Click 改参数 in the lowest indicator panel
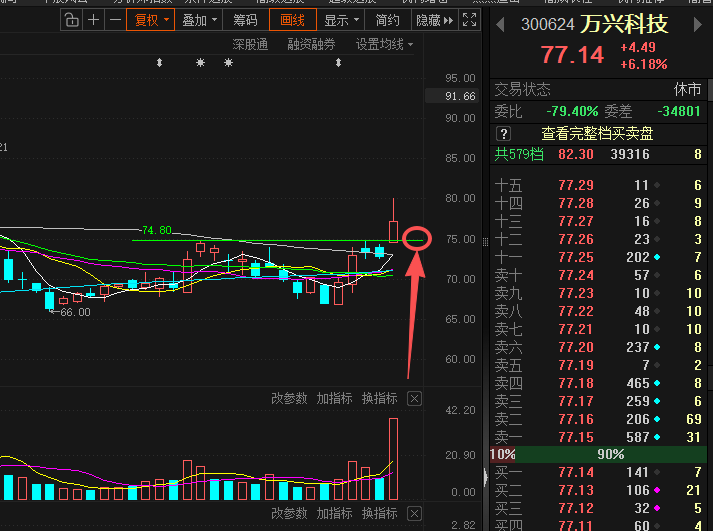This screenshot has width=713, height=531. [x=289, y=514]
